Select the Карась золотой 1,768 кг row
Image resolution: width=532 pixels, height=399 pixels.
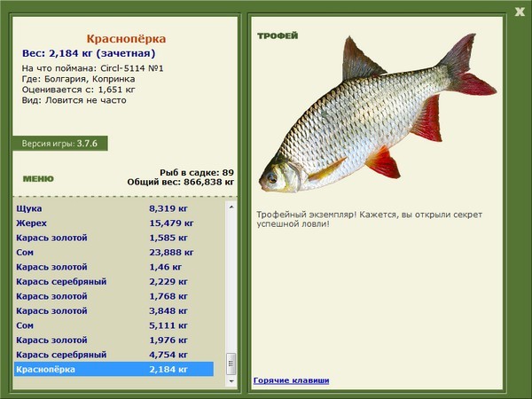click(113, 296)
